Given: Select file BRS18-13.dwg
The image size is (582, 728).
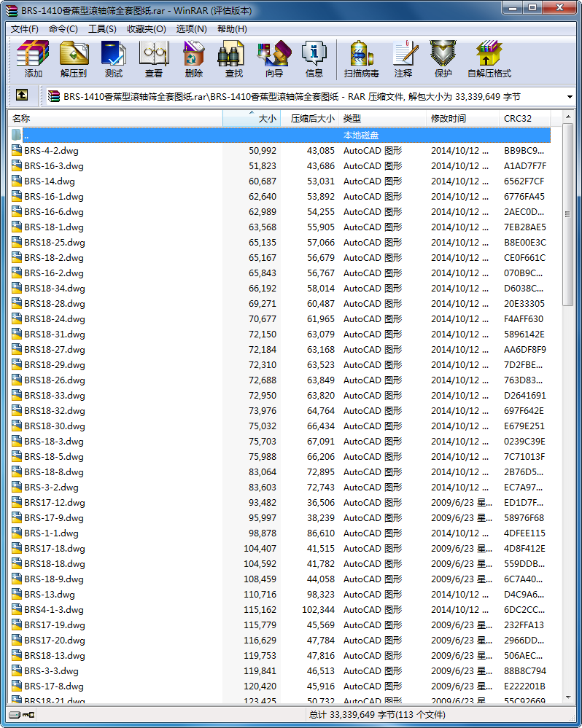Looking at the screenshot, I should click(55, 656).
